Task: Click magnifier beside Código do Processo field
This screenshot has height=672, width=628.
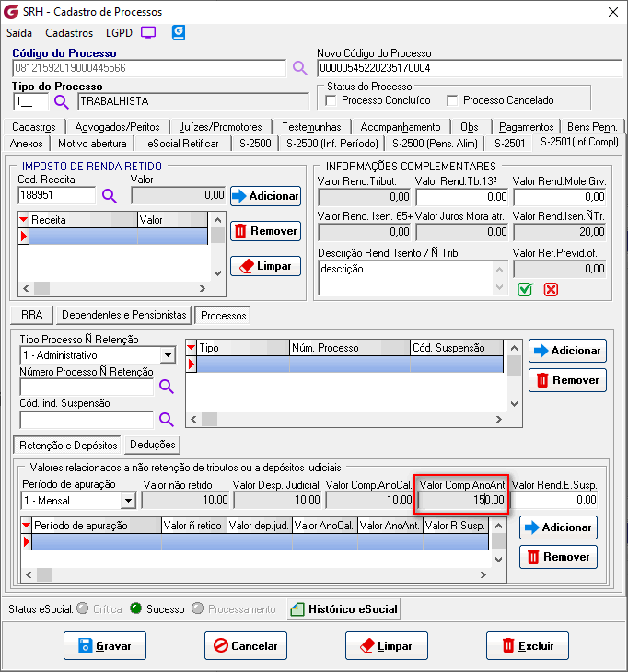Action: 300,68
